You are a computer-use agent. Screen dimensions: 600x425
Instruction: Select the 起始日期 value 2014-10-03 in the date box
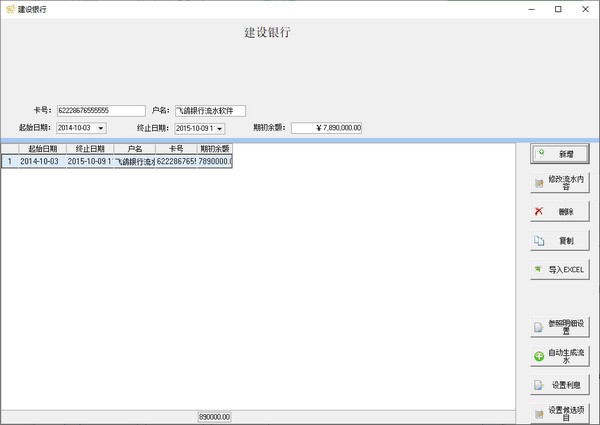[75, 128]
